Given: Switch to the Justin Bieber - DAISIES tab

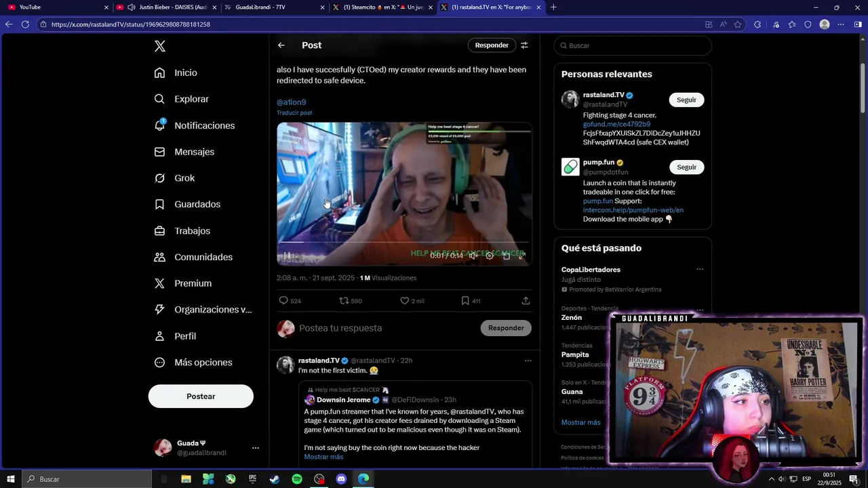Looking at the screenshot, I should click(x=165, y=7).
